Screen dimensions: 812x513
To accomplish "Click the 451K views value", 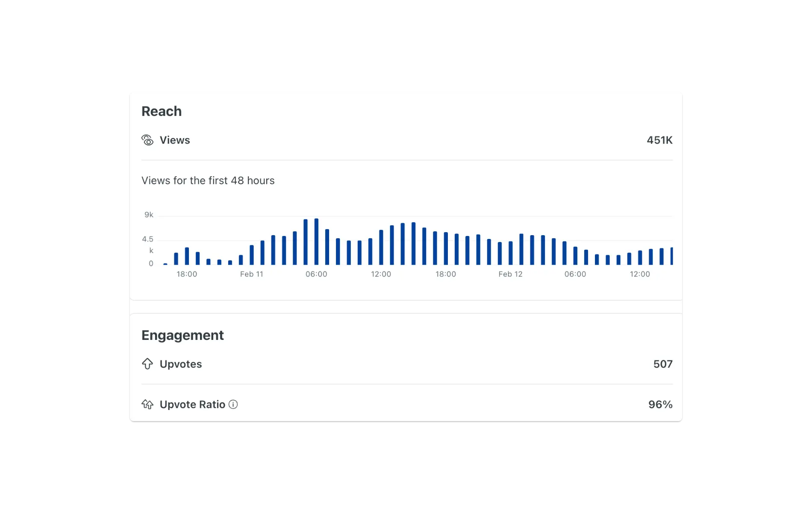I will pos(659,140).
